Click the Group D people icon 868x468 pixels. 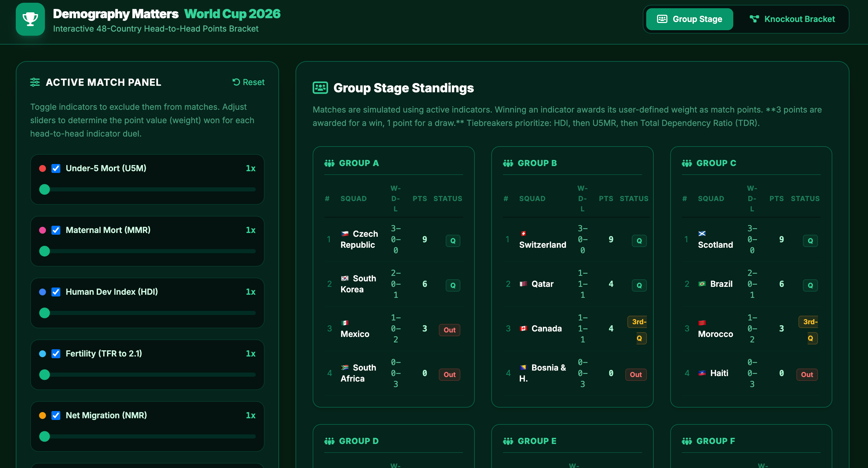click(x=329, y=441)
